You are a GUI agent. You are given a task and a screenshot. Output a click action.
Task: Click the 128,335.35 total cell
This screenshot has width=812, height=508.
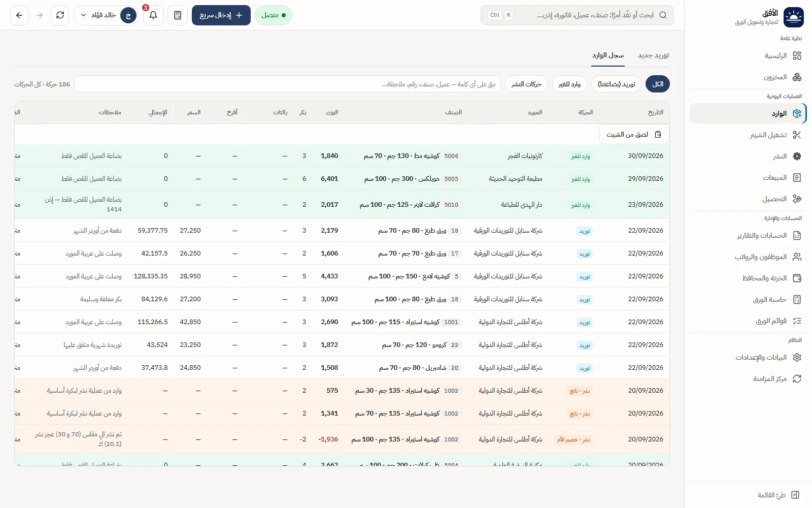tap(151, 276)
